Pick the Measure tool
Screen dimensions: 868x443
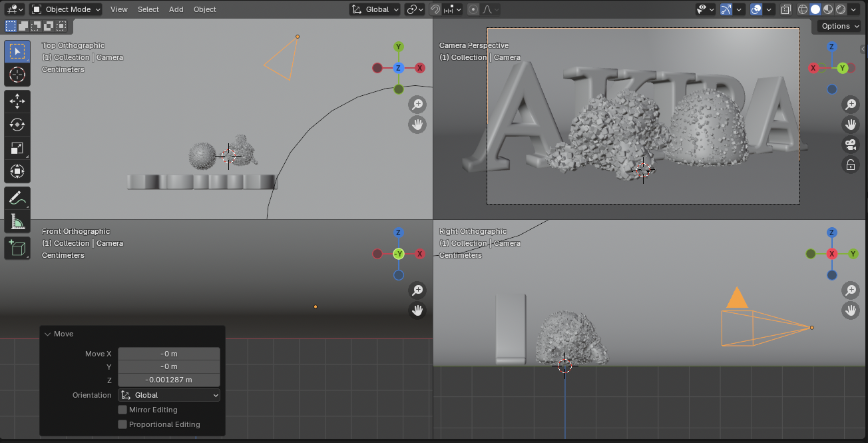point(17,222)
